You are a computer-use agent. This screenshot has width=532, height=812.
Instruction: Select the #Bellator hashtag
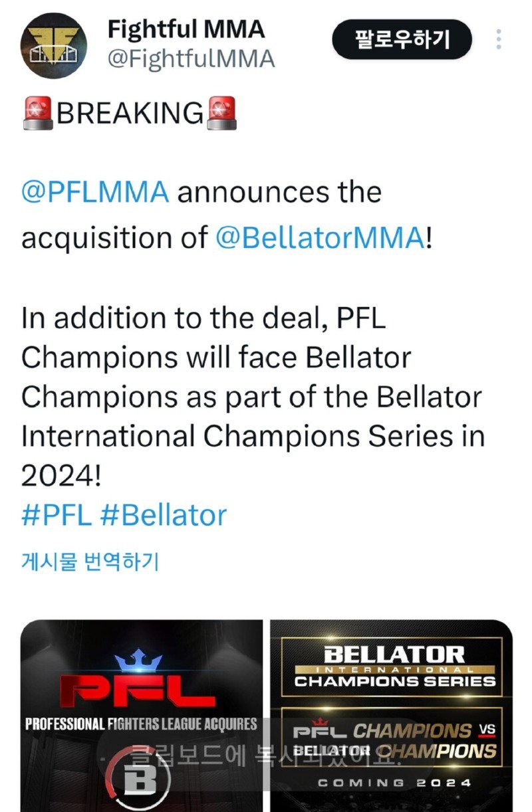164,516
